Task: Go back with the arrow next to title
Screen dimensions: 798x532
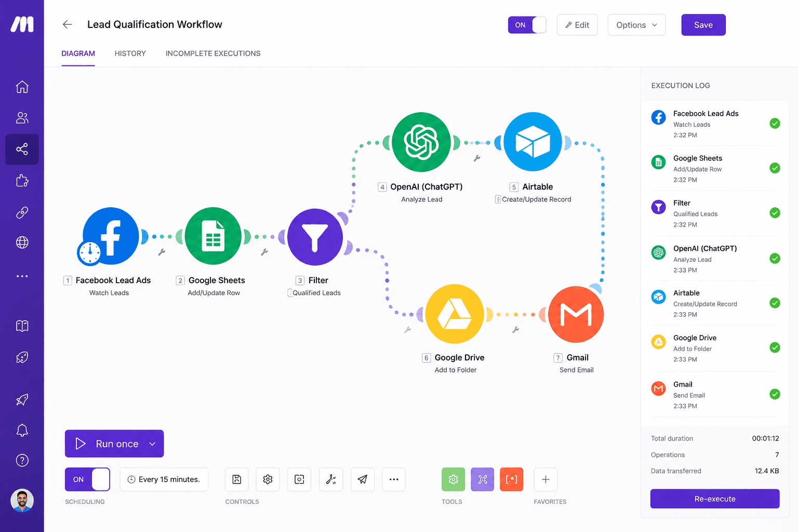Action: 67,24
